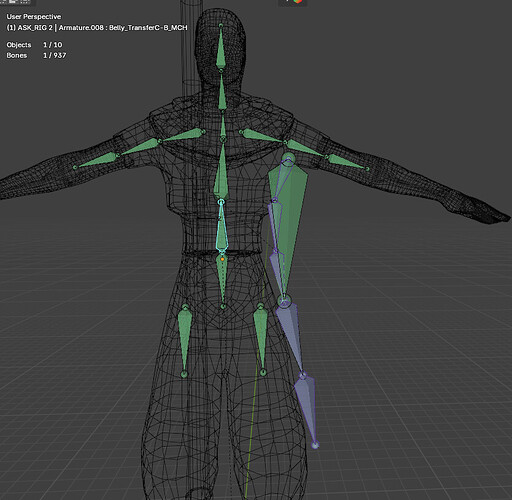The width and height of the screenshot is (512, 500).
Task: Click the joint sphere atop the wide green bone
Action: coord(288,159)
